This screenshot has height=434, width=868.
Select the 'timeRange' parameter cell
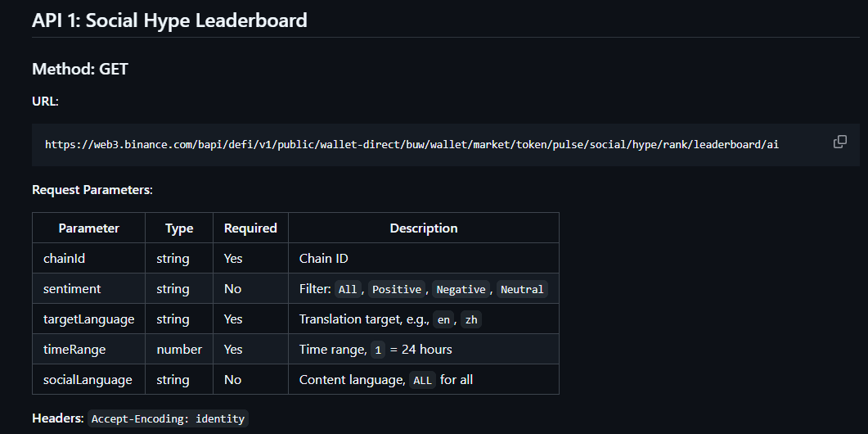point(74,350)
